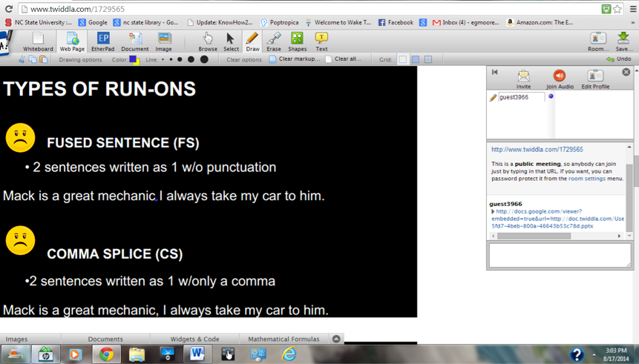Pick the Select arrow tool
The image size is (639, 364).
(231, 41)
